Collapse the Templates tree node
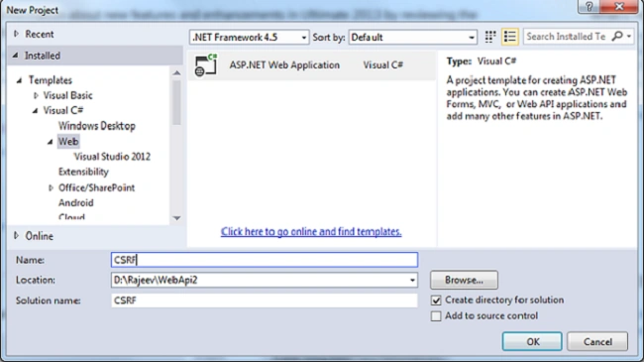644x362 pixels. [x=19, y=80]
